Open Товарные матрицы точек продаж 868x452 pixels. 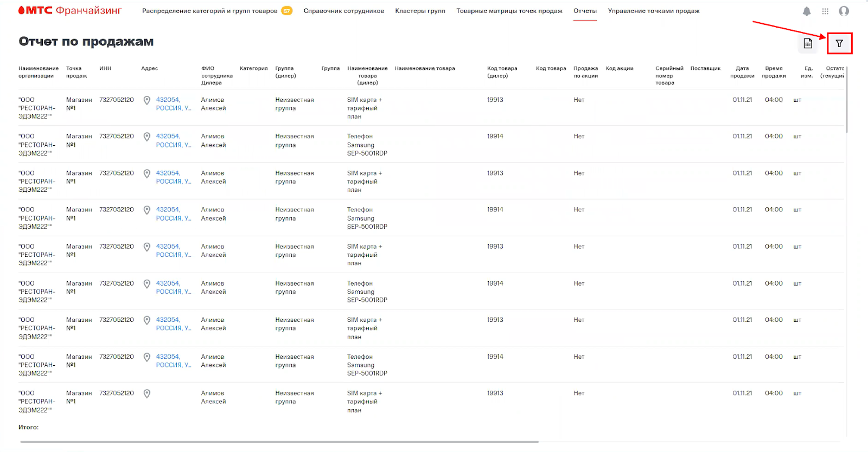click(509, 11)
